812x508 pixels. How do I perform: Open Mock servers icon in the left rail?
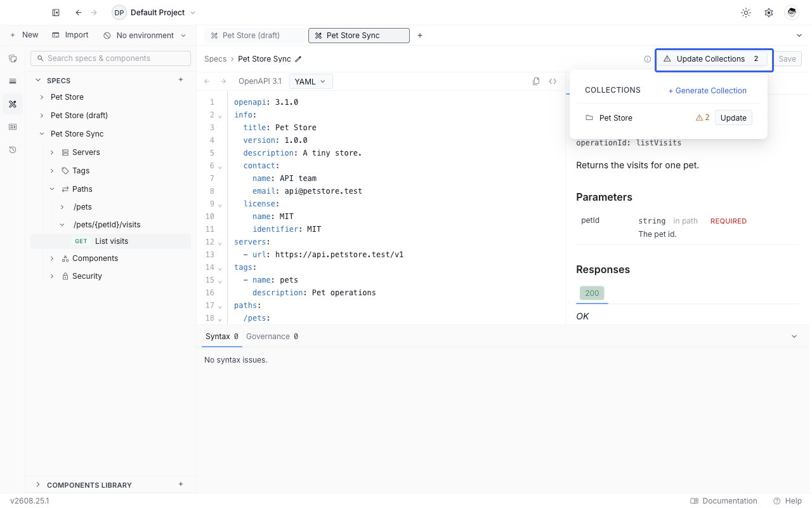click(x=13, y=127)
